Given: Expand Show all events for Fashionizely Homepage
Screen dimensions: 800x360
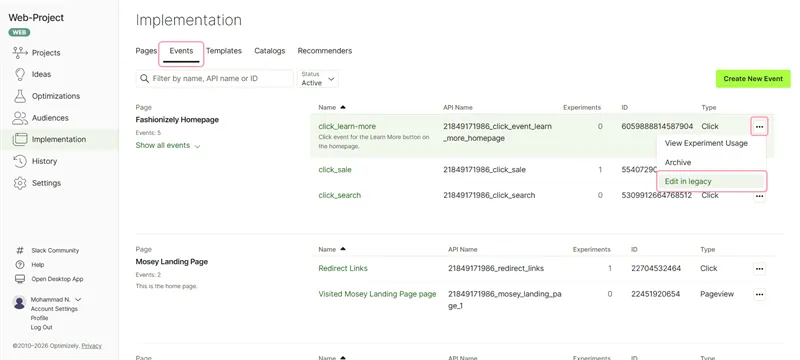Looking at the screenshot, I should coord(168,145).
